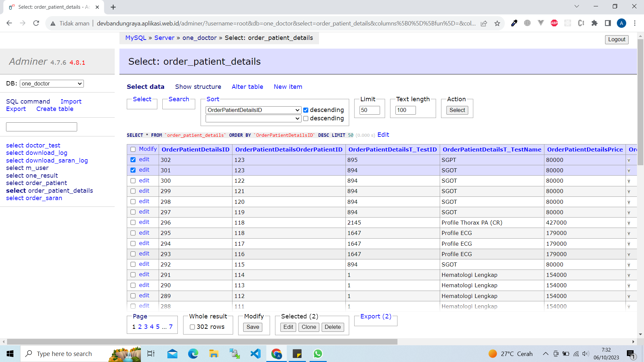Click the share page icon in address bar
This screenshot has width=644, height=362.
[x=484, y=23]
